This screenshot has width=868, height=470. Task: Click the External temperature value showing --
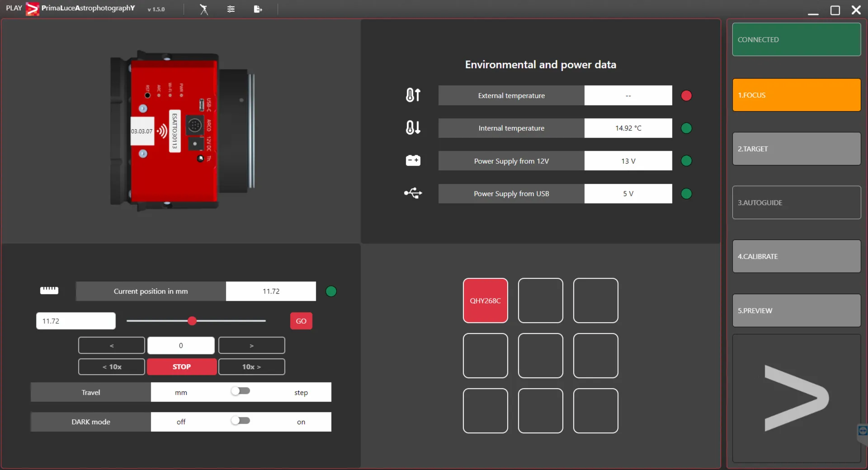point(628,95)
